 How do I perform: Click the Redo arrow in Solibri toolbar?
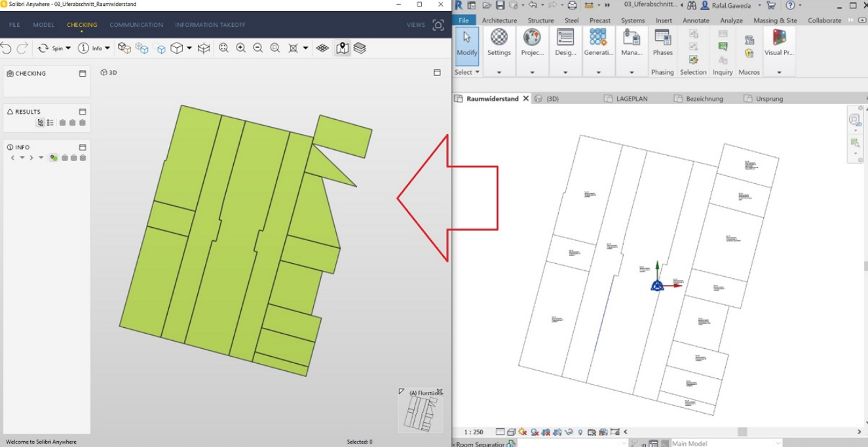pyautogui.click(x=22, y=48)
